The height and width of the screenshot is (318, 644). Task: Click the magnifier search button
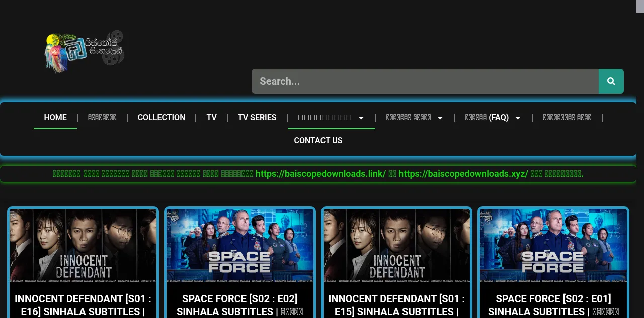pos(611,81)
